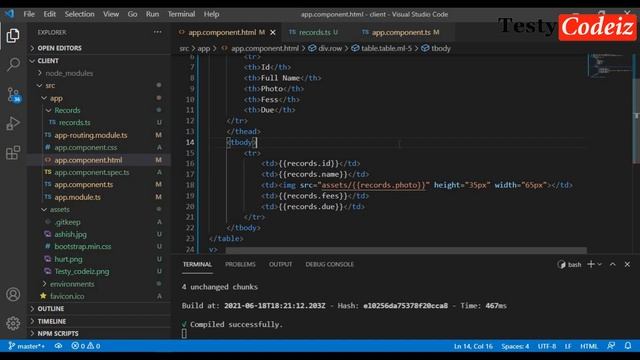Open the Help menu
640x360 pixels.
[x=211, y=14]
